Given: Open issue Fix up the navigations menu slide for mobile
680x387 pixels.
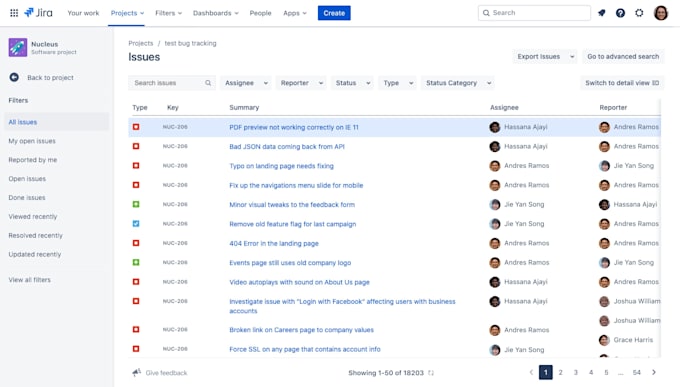Looking at the screenshot, I should pyautogui.click(x=296, y=185).
